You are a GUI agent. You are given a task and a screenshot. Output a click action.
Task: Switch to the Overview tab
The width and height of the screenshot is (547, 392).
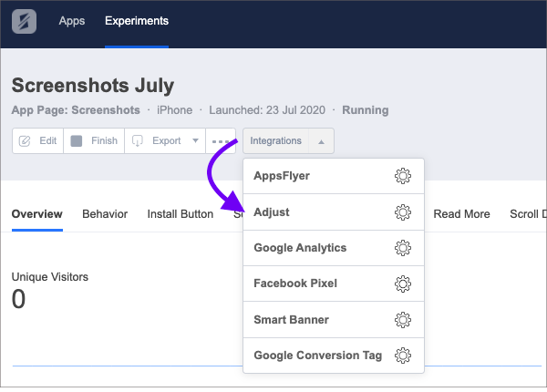click(x=37, y=214)
